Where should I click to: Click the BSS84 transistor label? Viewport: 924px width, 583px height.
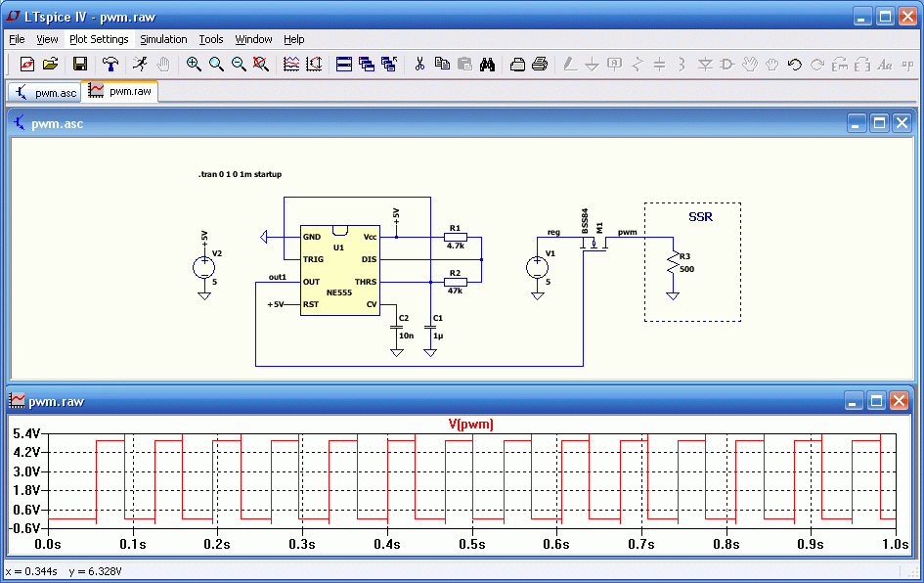point(585,220)
